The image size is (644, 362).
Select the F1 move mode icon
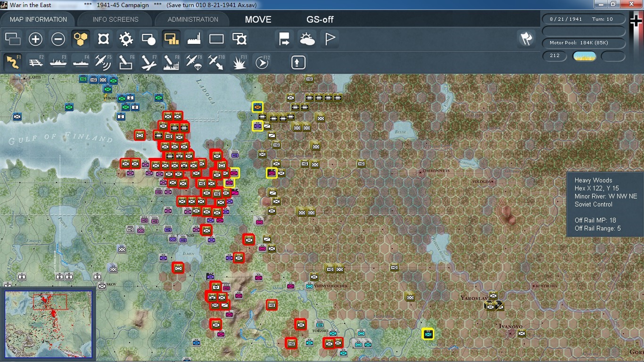pos(13,62)
